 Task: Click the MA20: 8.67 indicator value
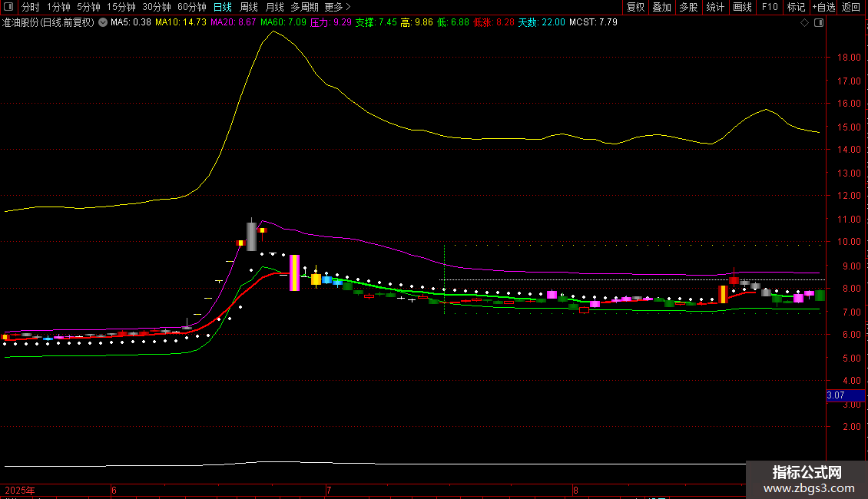click(x=233, y=22)
